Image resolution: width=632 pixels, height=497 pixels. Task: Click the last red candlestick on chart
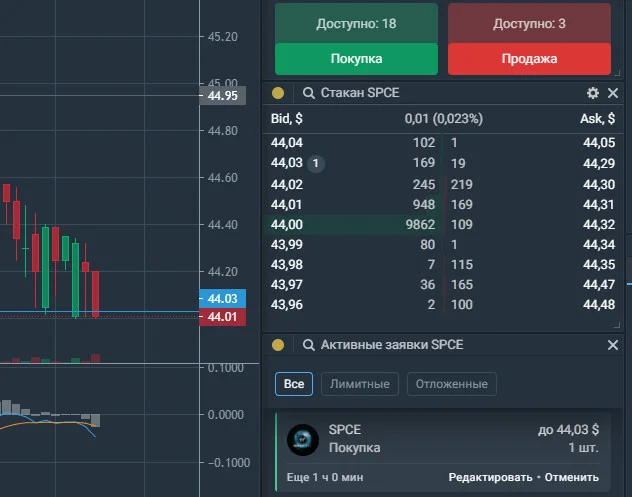[95, 293]
